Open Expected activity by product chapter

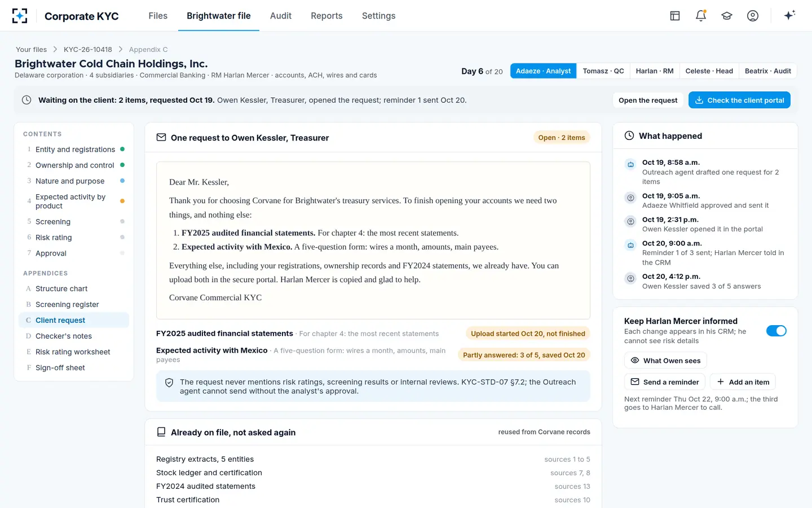(74, 202)
